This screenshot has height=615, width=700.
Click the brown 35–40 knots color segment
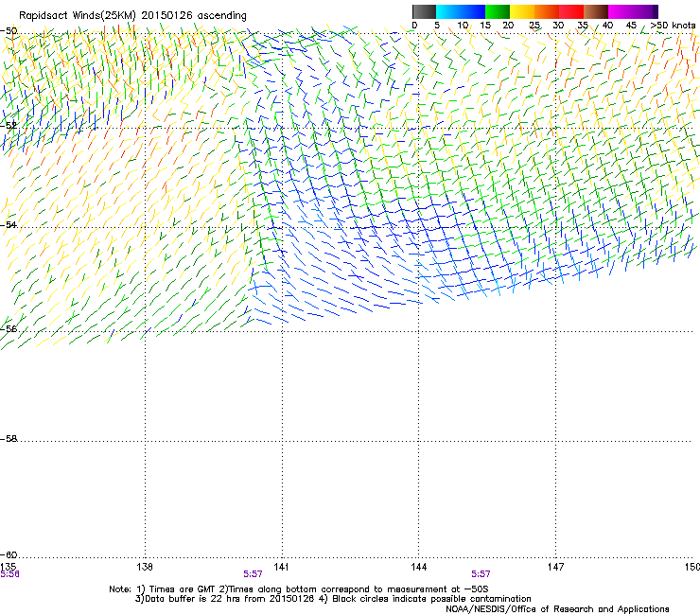[x=596, y=11]
